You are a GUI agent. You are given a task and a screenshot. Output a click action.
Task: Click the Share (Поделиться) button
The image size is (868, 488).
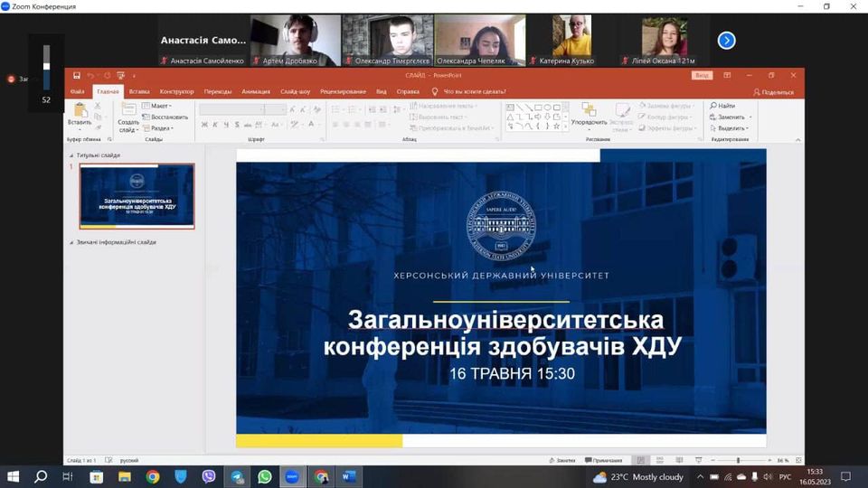pyautogui.click(x=773, y=91)
